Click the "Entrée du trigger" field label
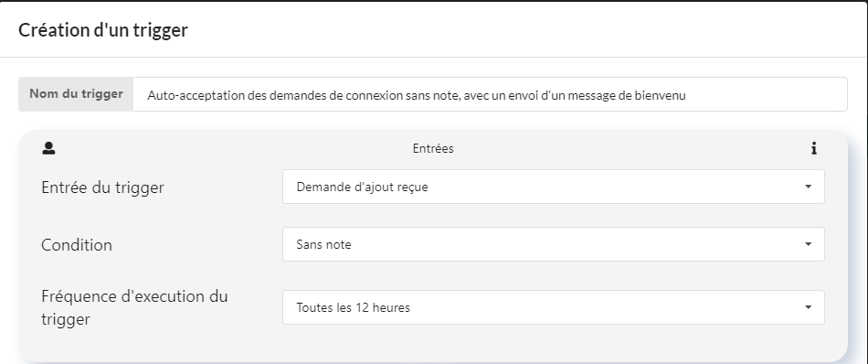 [102, 187]
